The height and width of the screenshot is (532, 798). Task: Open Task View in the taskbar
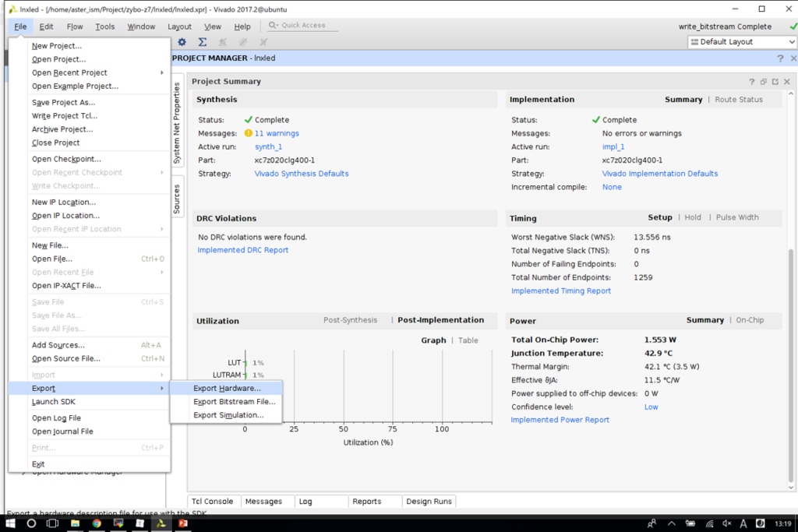click(x=52, y=523)
